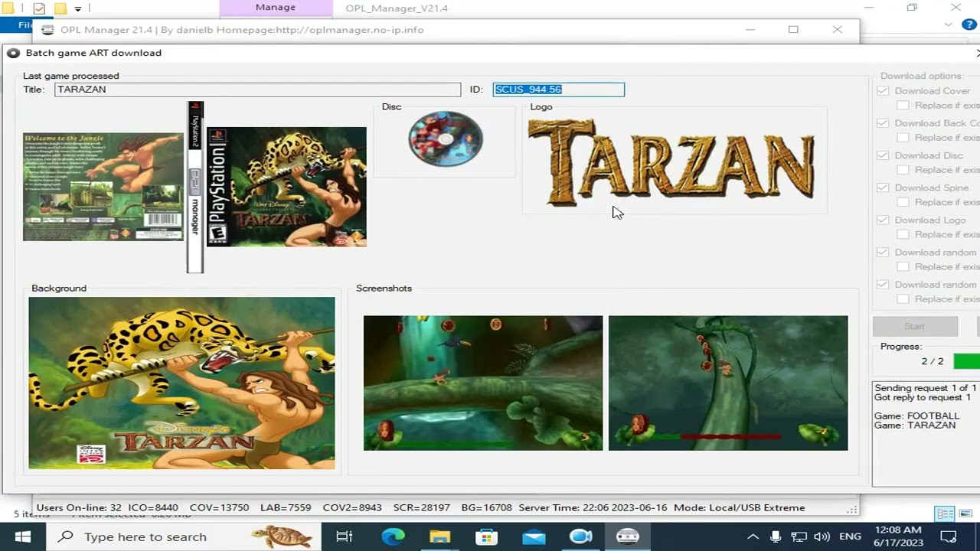Image resolution: width=980 pixels, height=551 pixels.
Task: Open Microsoft Store from the taskbar
Action: [x=487, y=536]
